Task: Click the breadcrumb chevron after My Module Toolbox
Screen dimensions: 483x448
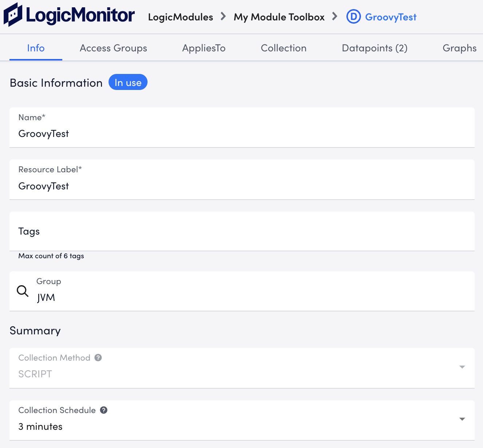Action: coord(336,17)
